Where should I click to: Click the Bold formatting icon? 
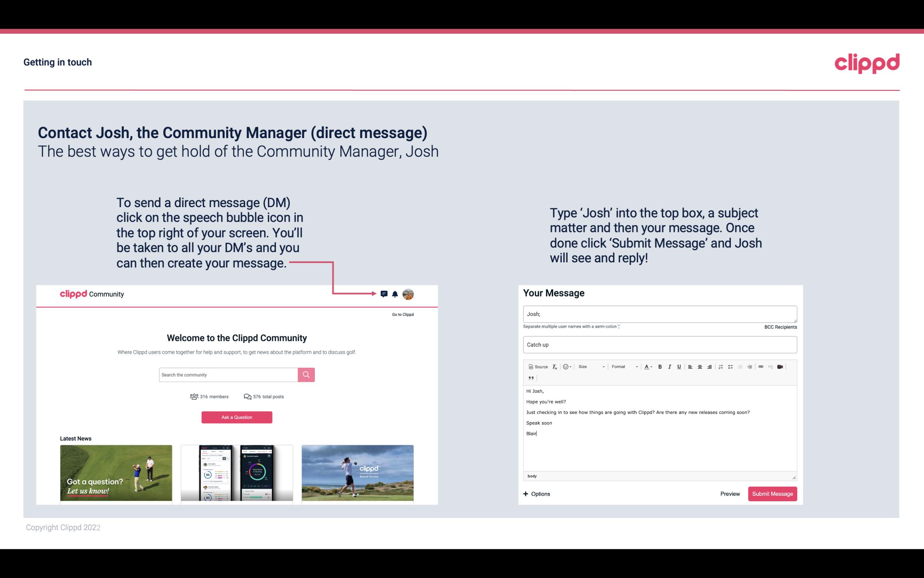pyautogui.click(x=661, y=366)
